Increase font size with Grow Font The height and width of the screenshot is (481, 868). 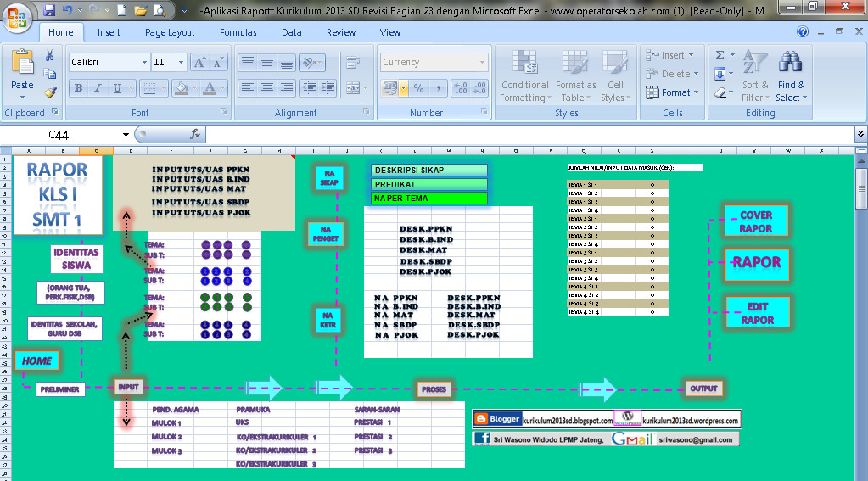(x=199, y=62)
